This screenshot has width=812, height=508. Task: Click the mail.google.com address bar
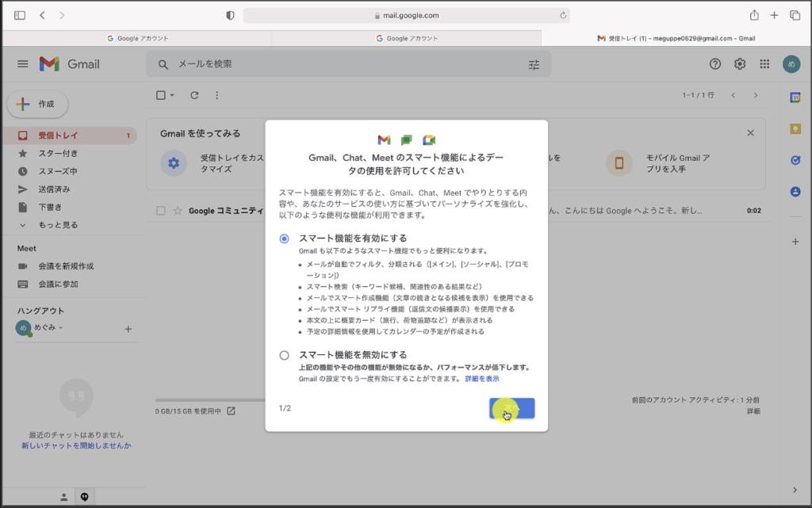(x=407, y=16)
